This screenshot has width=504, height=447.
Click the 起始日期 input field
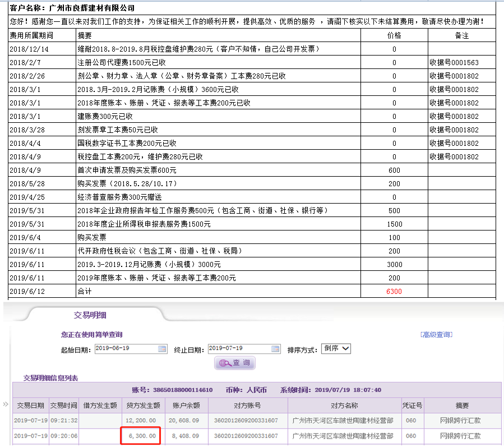(131, 349)
